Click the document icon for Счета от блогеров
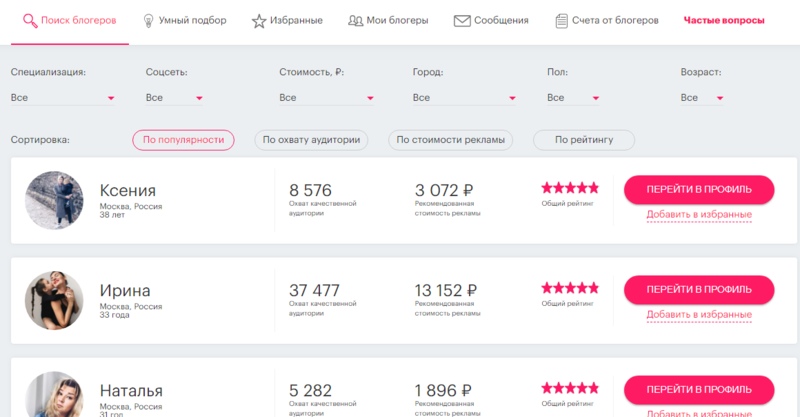Screen dimensions: 800x417 pyautogui.click(x=562, y=20)
